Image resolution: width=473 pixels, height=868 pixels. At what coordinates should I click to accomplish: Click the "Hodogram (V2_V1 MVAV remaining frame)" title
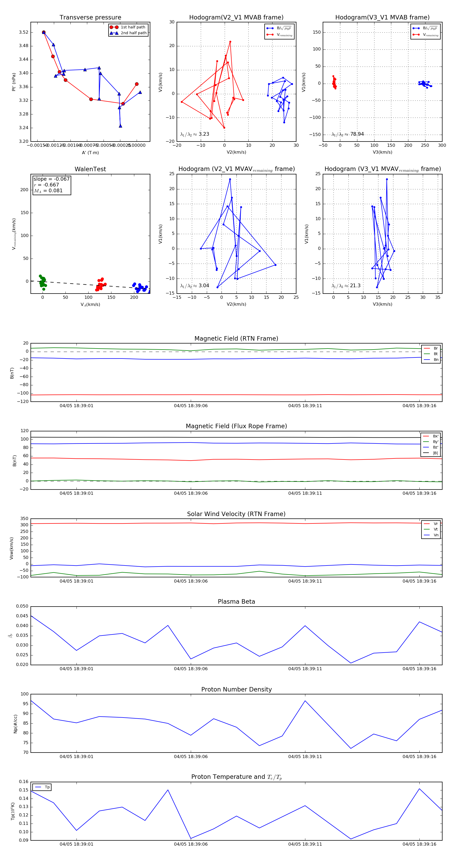pos(236,169)
